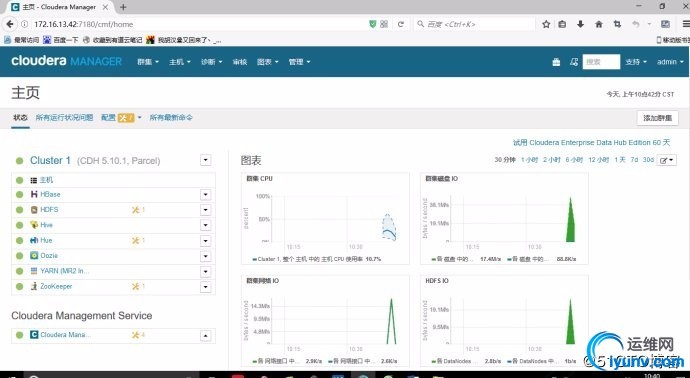The width and height of the screenshot is (690, 378).
Task: Open the 主机 hosts link under Cluster 1
Action: coord(46,180)
